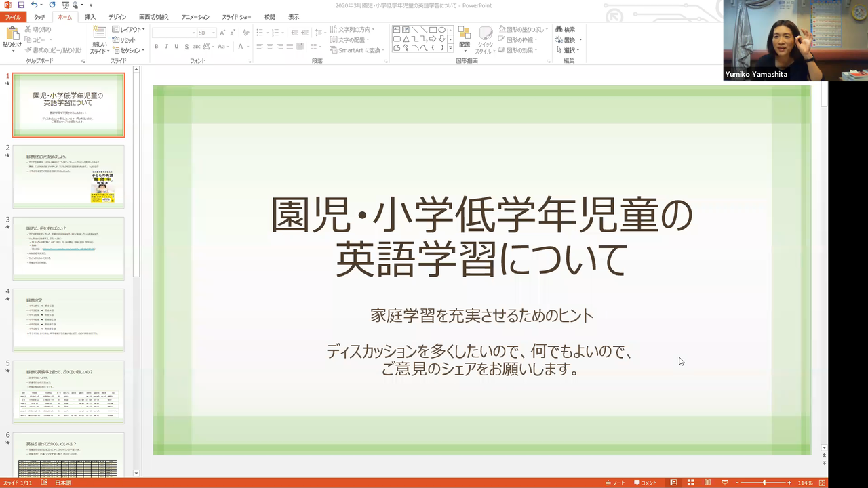
Task: Switch to the Insert (挿入) tab
Action: click(90, 17)
